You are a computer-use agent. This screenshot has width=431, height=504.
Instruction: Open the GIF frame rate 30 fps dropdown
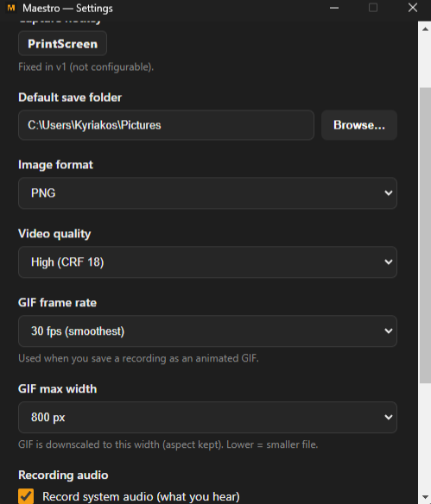click(x=207, y=331)
